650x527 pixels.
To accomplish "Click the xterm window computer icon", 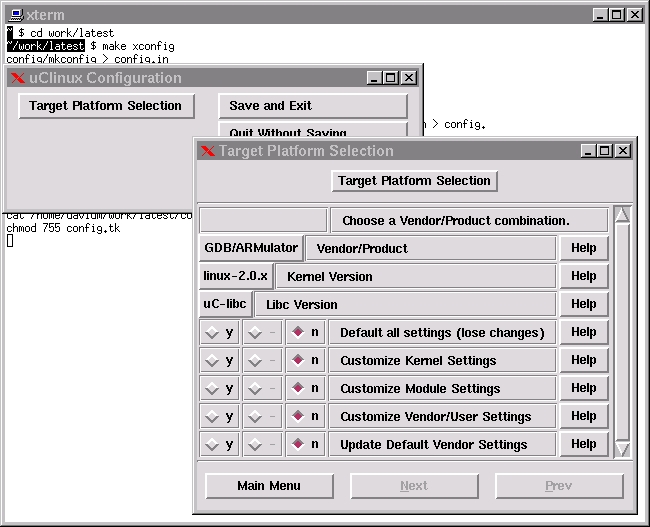I will point(16,15).
